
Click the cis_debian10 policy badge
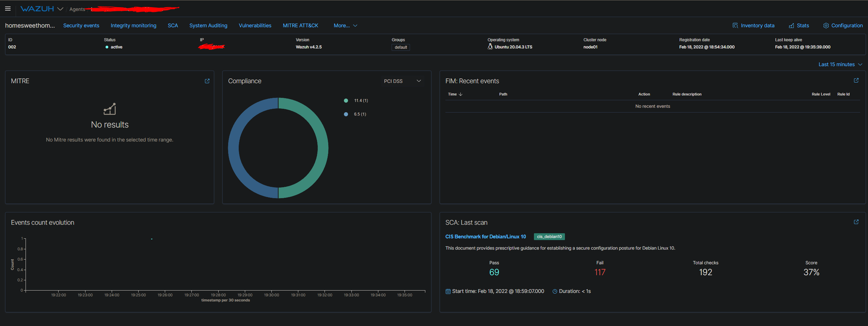[x=549, y=237]
